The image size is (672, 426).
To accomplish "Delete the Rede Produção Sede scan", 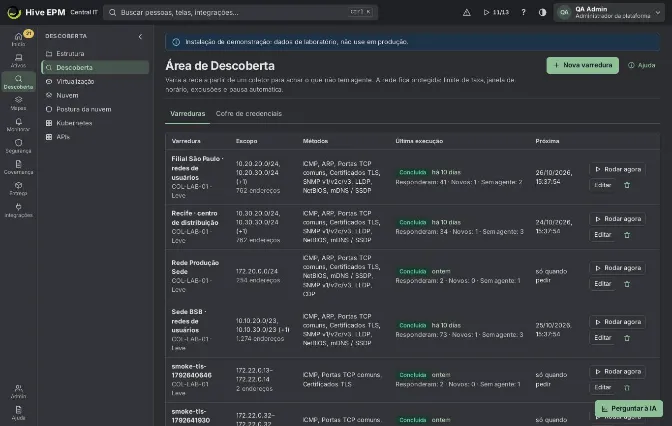I will pyautogui.click(x=627, y=284).
